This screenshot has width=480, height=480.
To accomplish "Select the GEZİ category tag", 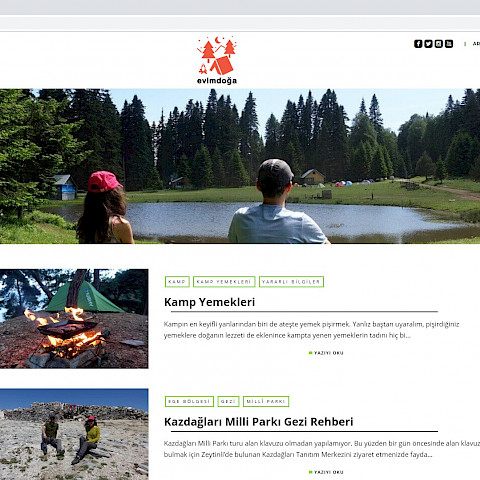I will point(228,401).
